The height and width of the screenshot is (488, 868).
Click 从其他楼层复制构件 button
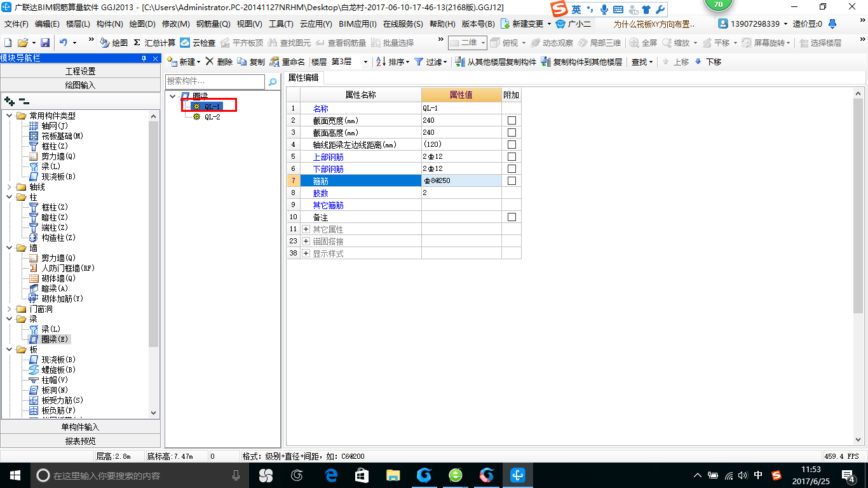click(x=496, y=62)
